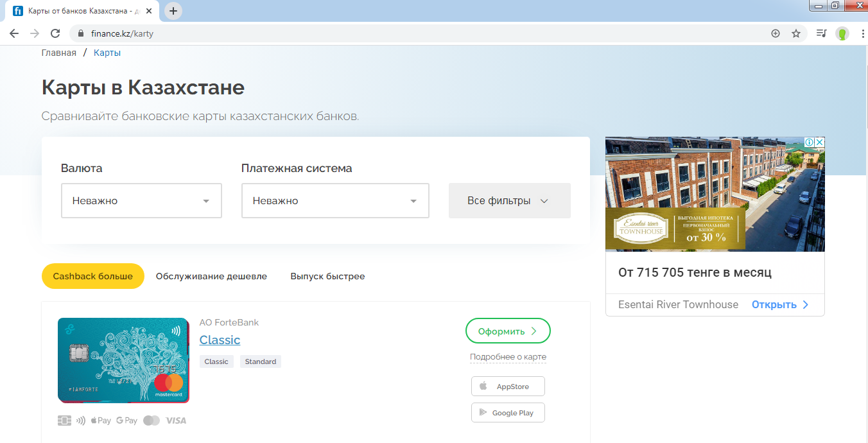Open a new tab with the plus button
The image size is (868, 443).
click(173, 11)
